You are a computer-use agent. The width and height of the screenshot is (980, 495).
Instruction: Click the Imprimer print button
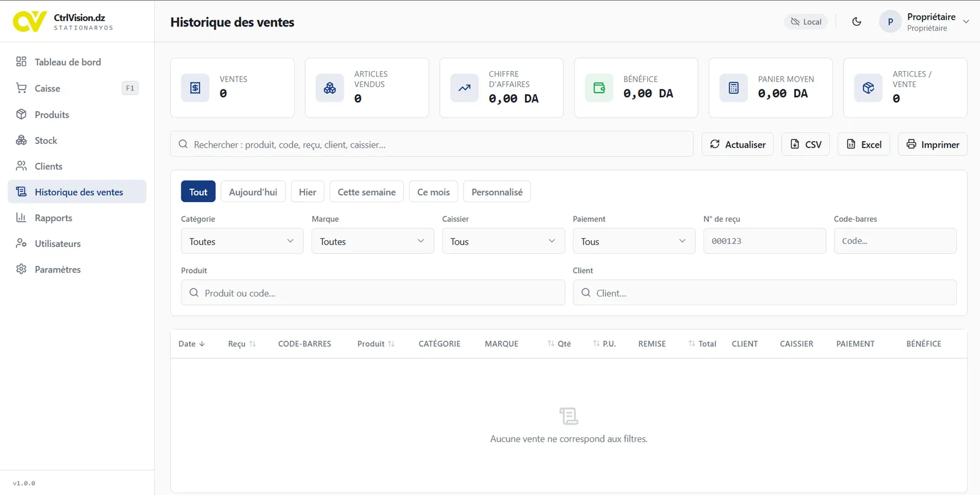pyautogui.click(x=933, y=144)
